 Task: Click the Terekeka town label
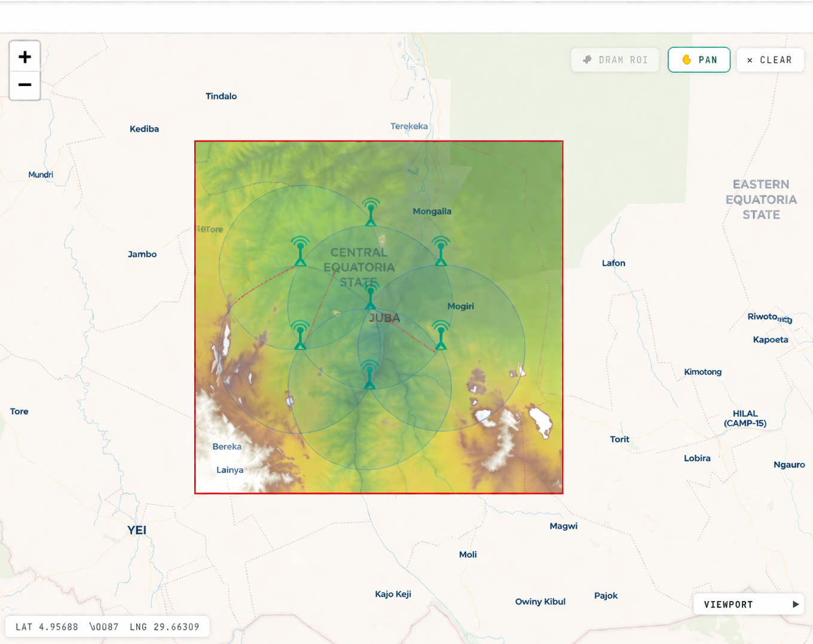(409, 126)
